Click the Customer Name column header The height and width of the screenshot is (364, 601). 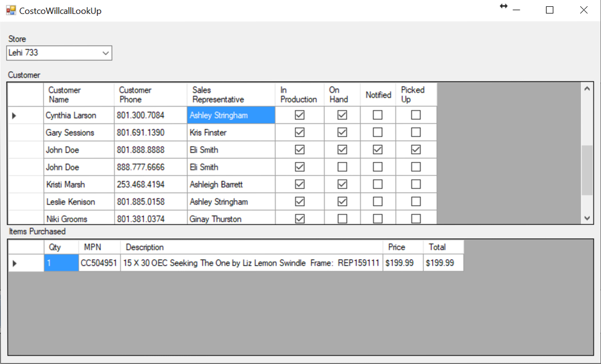pyautogui.click(x=79, y=95)
